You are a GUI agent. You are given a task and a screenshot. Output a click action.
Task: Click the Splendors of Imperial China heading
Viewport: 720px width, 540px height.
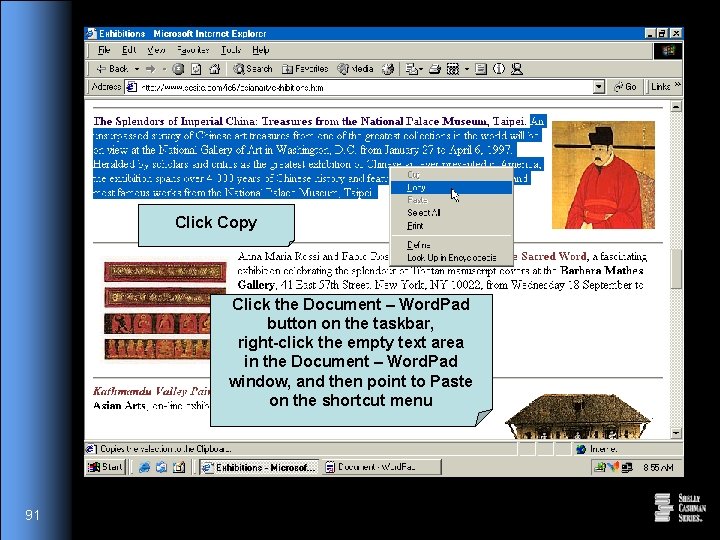point(310,122)
